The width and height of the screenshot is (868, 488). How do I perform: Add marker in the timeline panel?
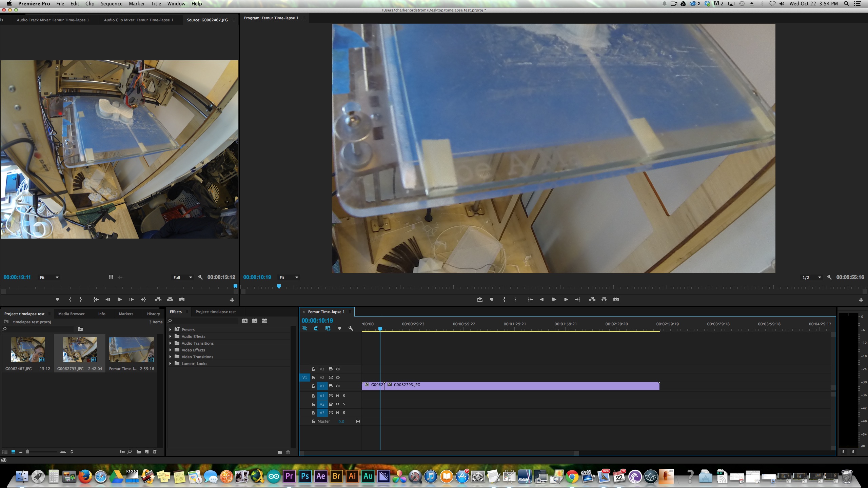(339, 328)
